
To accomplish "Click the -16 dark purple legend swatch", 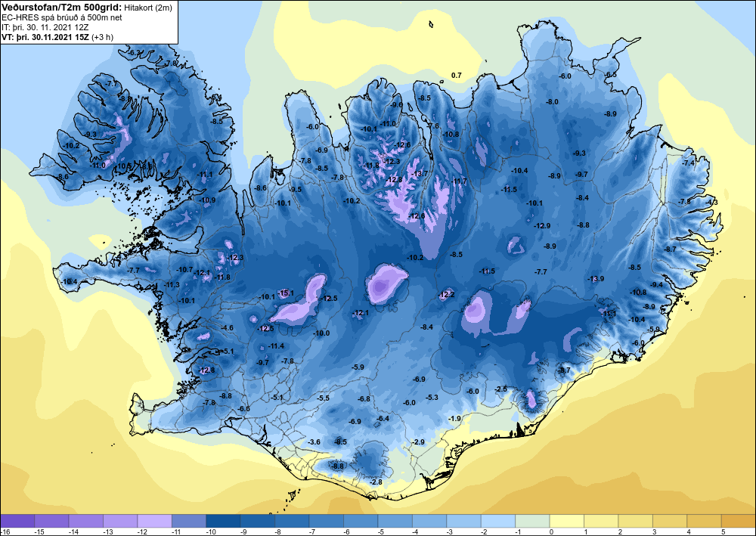I will tap(17, 521).
